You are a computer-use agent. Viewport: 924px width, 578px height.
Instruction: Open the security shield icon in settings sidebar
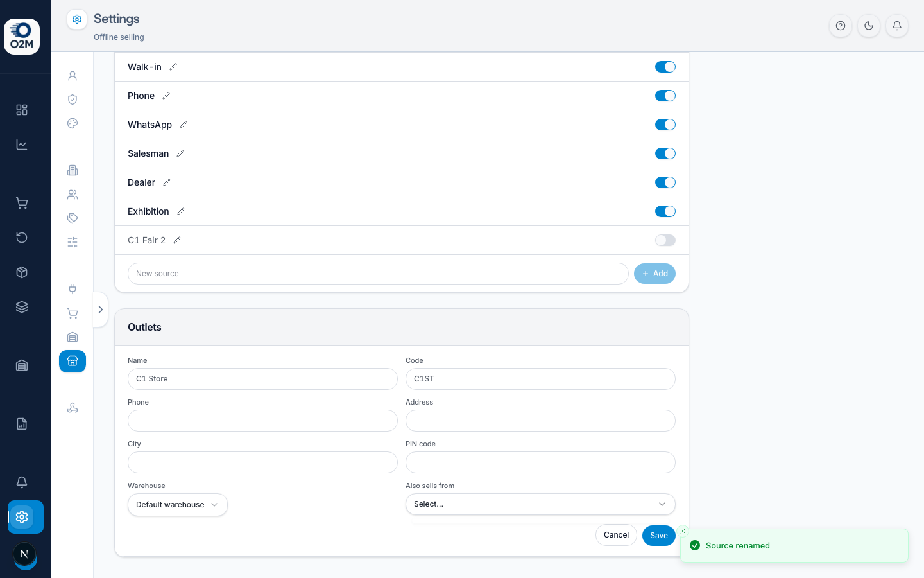[x=73, y=100]
